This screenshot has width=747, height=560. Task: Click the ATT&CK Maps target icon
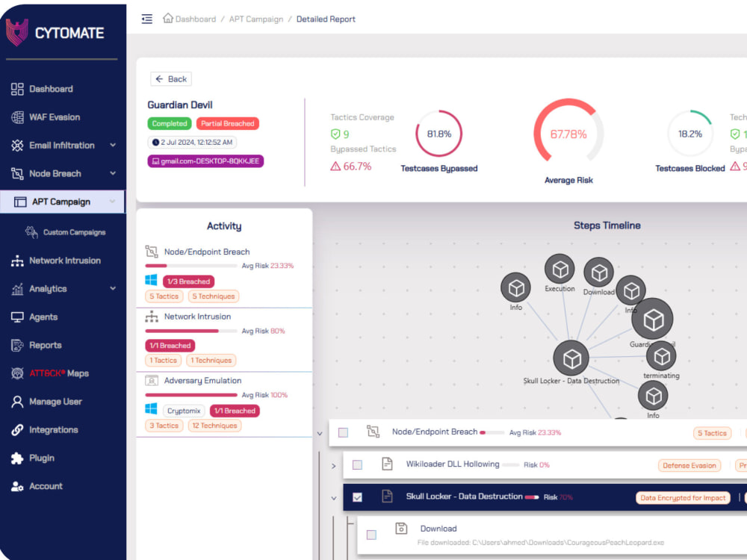click(17, 373)
